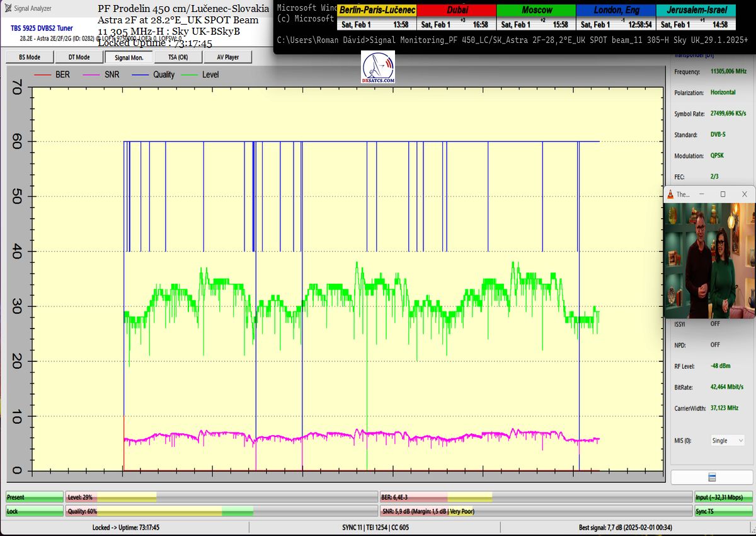This screenshot has height=536, width=756.
Task: Minimize the VLC player window
Action: tap(702, 194)
